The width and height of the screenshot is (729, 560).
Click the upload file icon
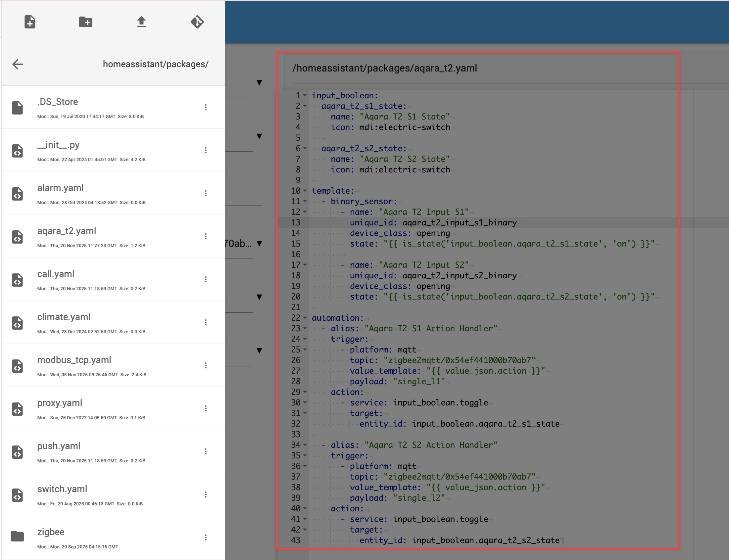141,22
